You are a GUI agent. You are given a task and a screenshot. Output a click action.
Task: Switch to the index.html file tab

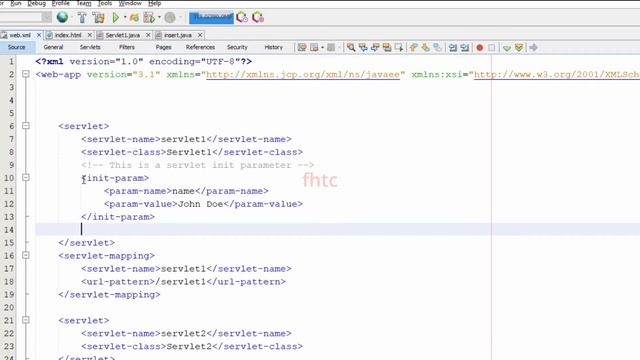point(68,35)
